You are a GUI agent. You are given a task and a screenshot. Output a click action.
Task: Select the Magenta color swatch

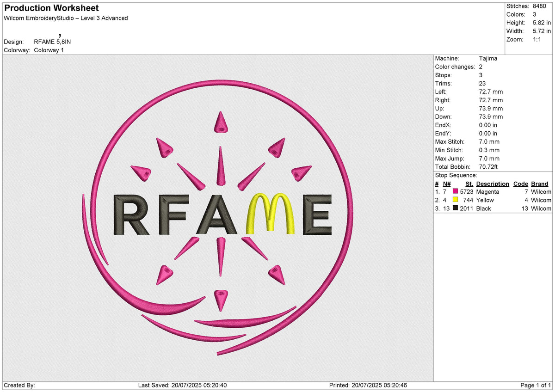click(x=455, y=191)
